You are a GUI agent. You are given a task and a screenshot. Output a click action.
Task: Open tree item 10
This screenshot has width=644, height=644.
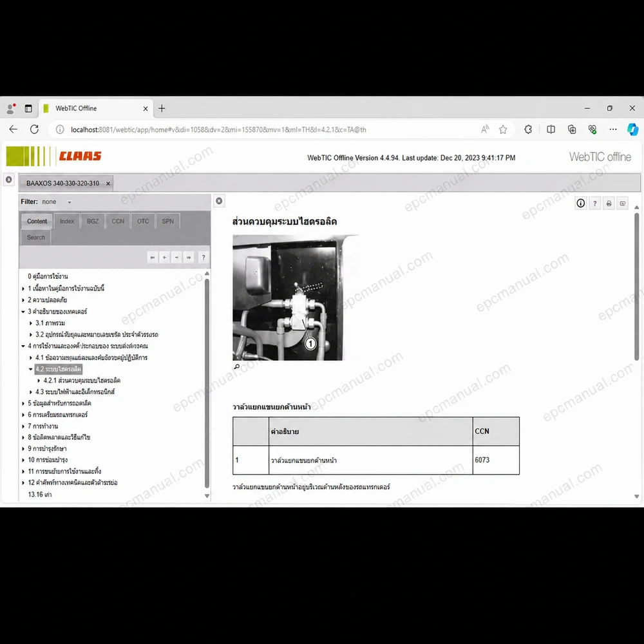(x=48, y=460)
